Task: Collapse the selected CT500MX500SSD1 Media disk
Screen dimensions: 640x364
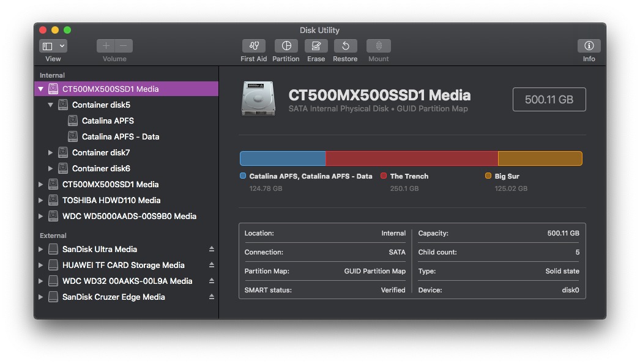Action: pyautogui.click(x=41, y=89)
